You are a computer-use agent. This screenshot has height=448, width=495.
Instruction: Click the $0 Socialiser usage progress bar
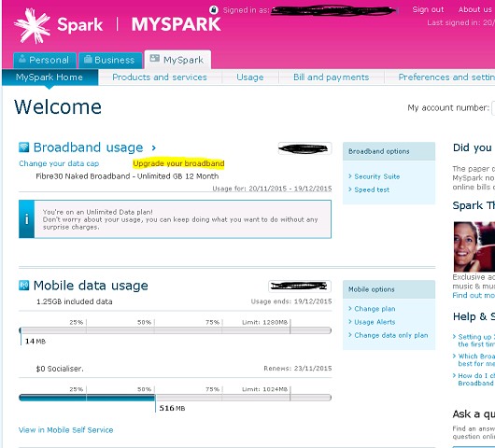[x=176, y=398]
